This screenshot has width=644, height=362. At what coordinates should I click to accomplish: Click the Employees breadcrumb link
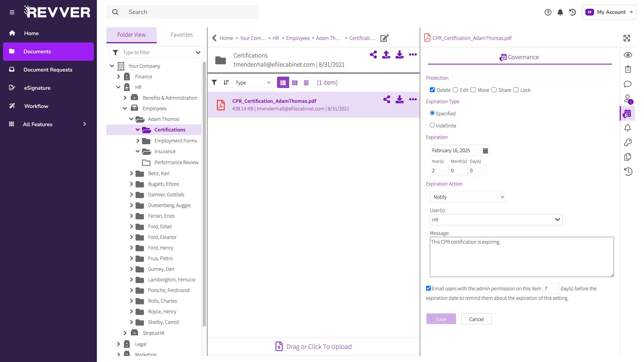[x=298, y=38]
